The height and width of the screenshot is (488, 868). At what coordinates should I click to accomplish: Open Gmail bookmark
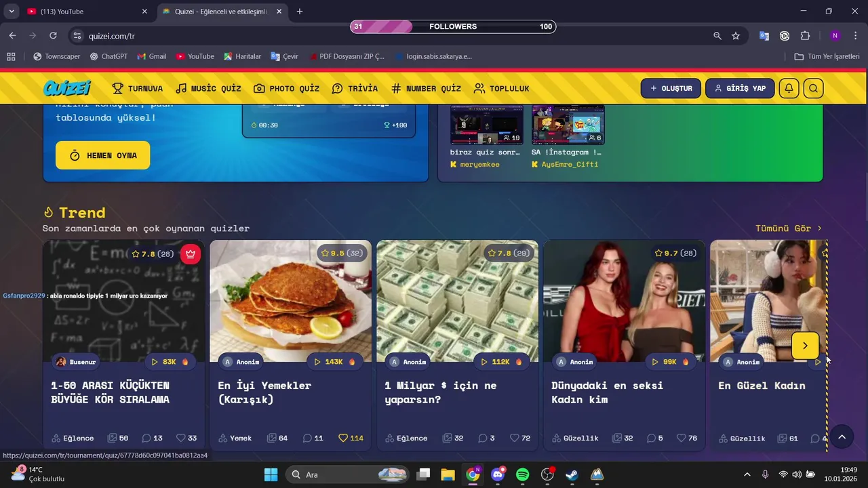[x=151, y=56]
